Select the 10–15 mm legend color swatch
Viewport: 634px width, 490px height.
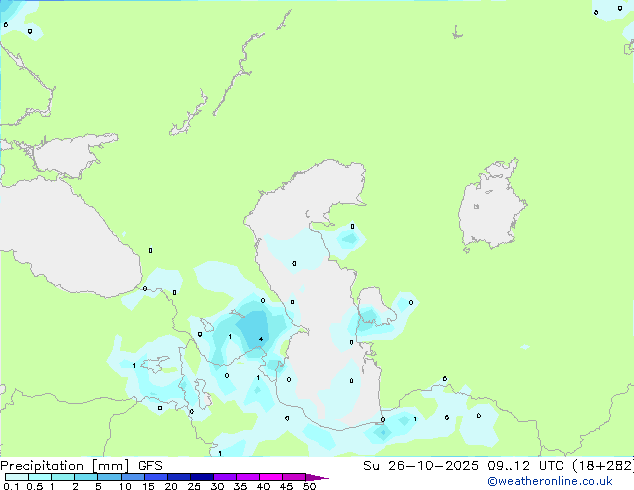(132, 477)
